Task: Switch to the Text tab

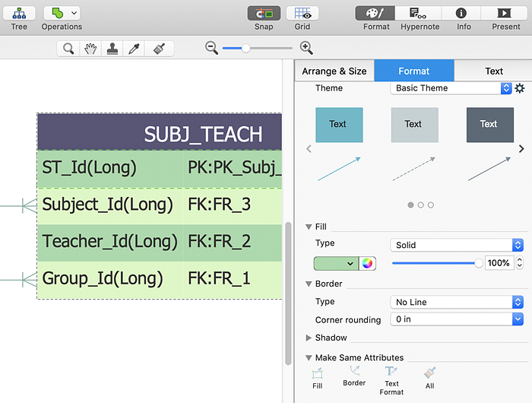Action: point(493,71)
